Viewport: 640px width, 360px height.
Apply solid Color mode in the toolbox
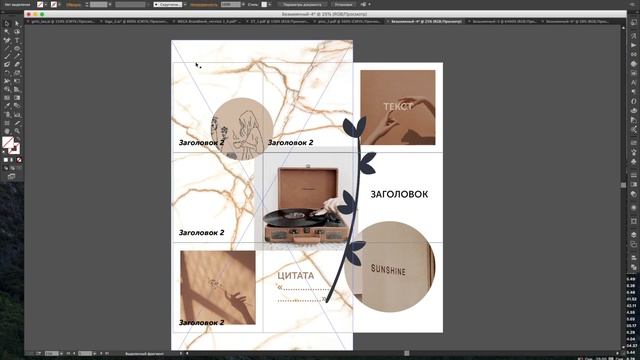6,160
